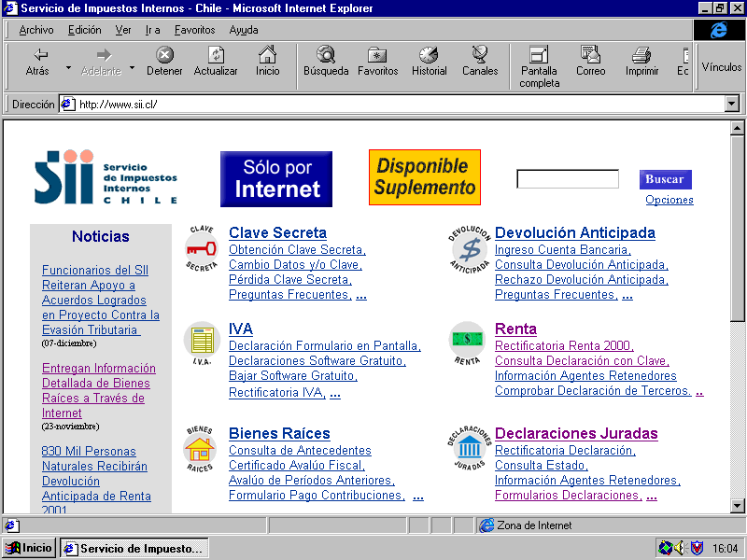Screen dimensions: 747x560
Task: Click the SII logo image
Action: pyautogui.click(x=106, y=177)
